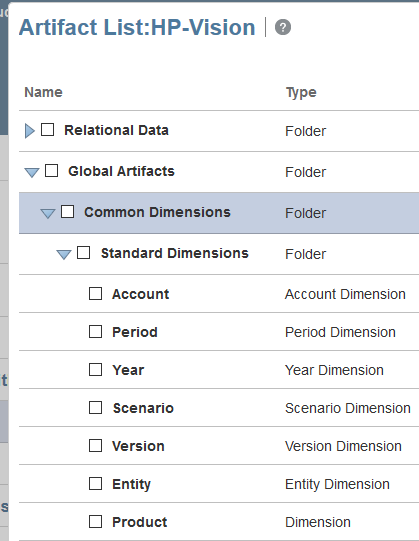
Task: Select the Account dimension checkbox
Action: coord(96,294)
